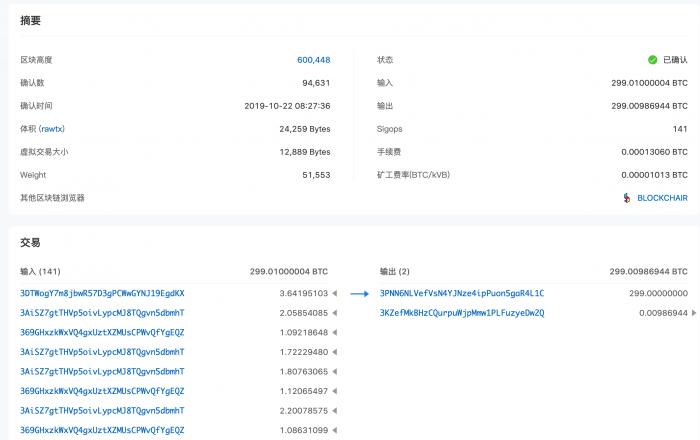This screenshot has width=700, height=440.
Task: Open the BLOCKCHAIR explorer link
Action: tap(662, 198)
